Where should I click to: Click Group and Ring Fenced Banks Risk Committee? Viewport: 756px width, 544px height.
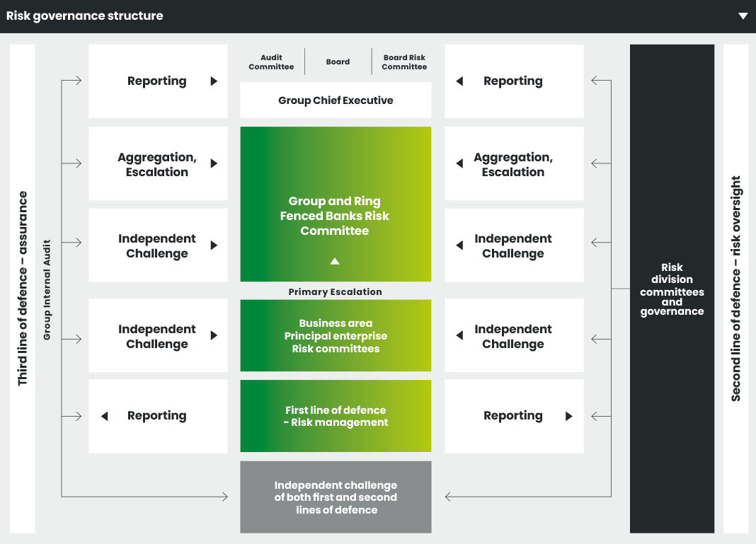click(x=335, y=216)
